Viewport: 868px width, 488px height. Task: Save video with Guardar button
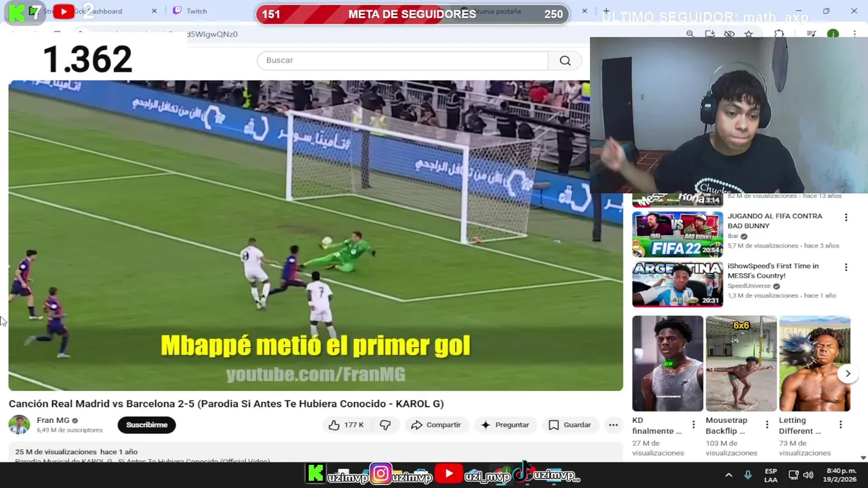[570, 425]
